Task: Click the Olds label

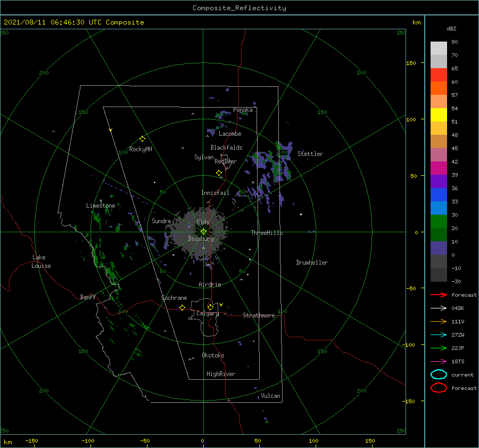Action: (x=203, y=222)
